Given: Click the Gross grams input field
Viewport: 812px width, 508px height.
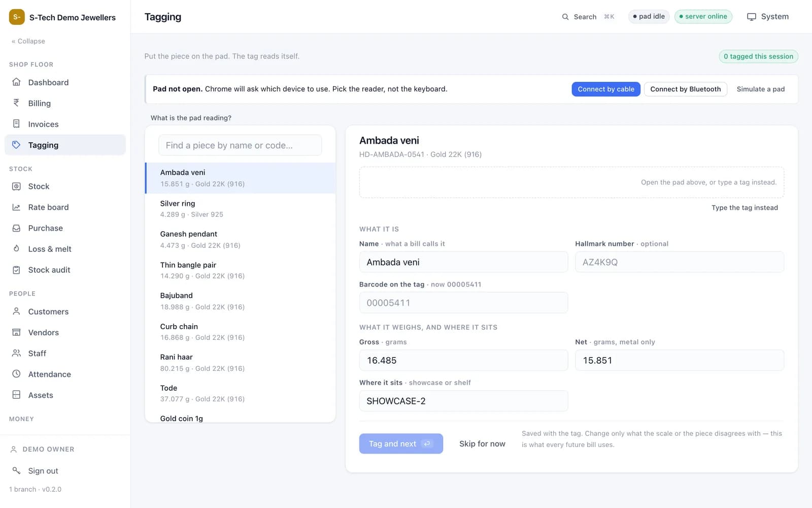Looking at the screenshot, I should pos(463,360).
